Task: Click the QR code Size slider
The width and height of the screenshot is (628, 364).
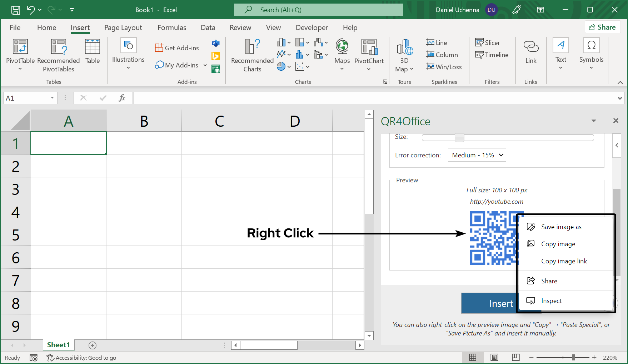Action: pyautogui.click(x=459, y=137)
